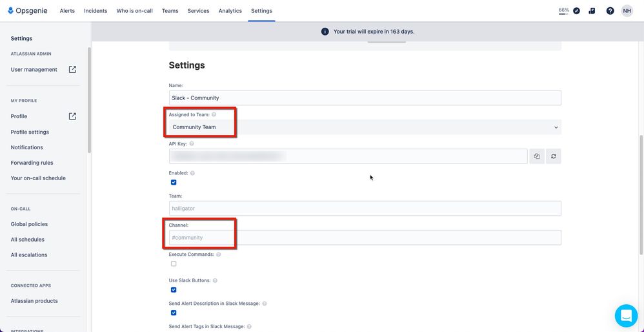The image size is (644, 332).
Task: Click the User management external link icon
Action: pyautogui.click(x=72, y=70)
